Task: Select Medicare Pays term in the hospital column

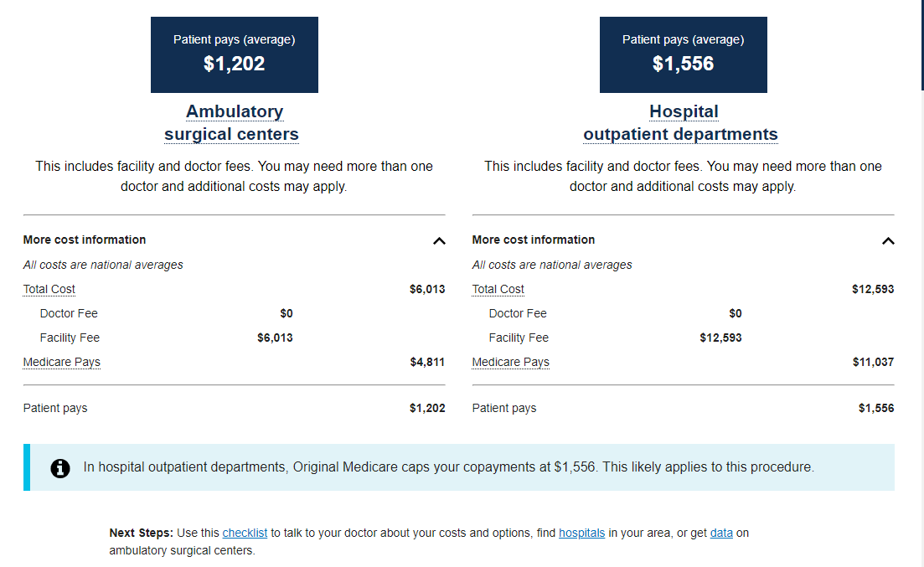Action: (x=510, y=362)
